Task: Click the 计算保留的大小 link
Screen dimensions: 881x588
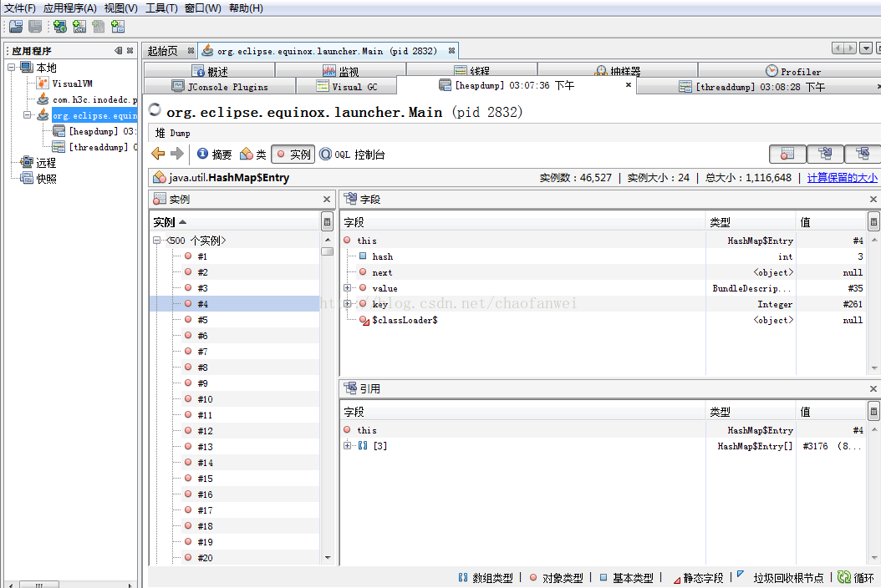Action: pyautogui.click(x=842, y=177)
